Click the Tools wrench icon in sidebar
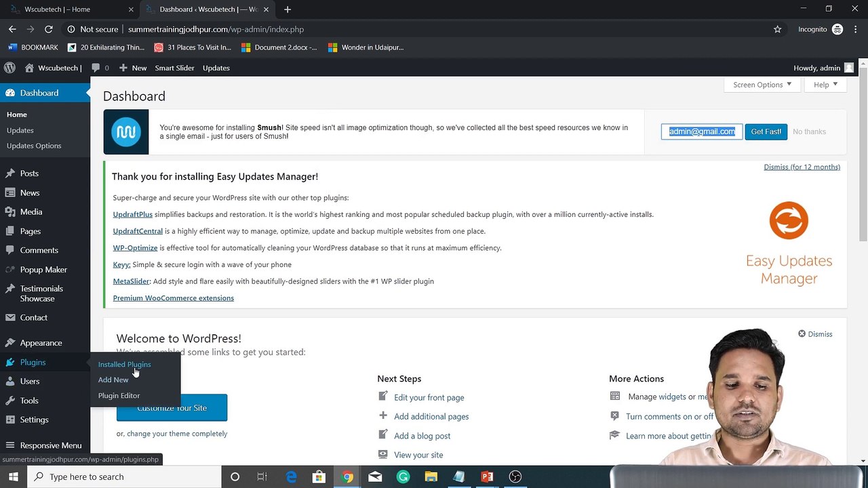Viewport: 868px width, 488px height. click(x=10, y=401)
